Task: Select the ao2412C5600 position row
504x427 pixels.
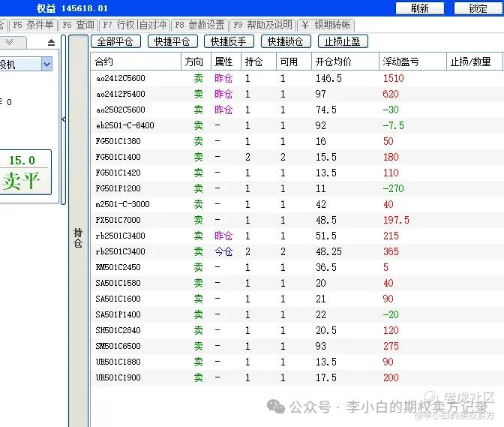Action: (297, 78)
